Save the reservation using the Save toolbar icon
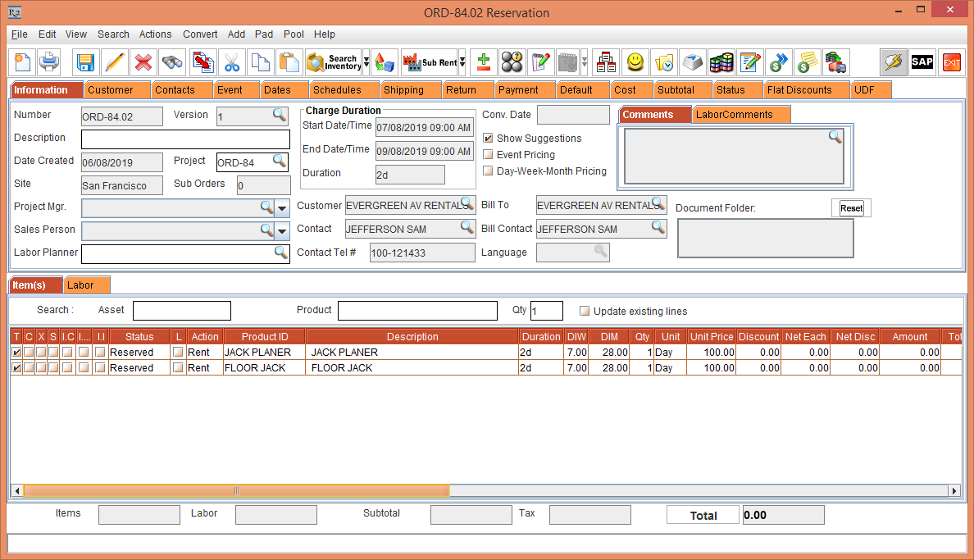 point(84,62)
